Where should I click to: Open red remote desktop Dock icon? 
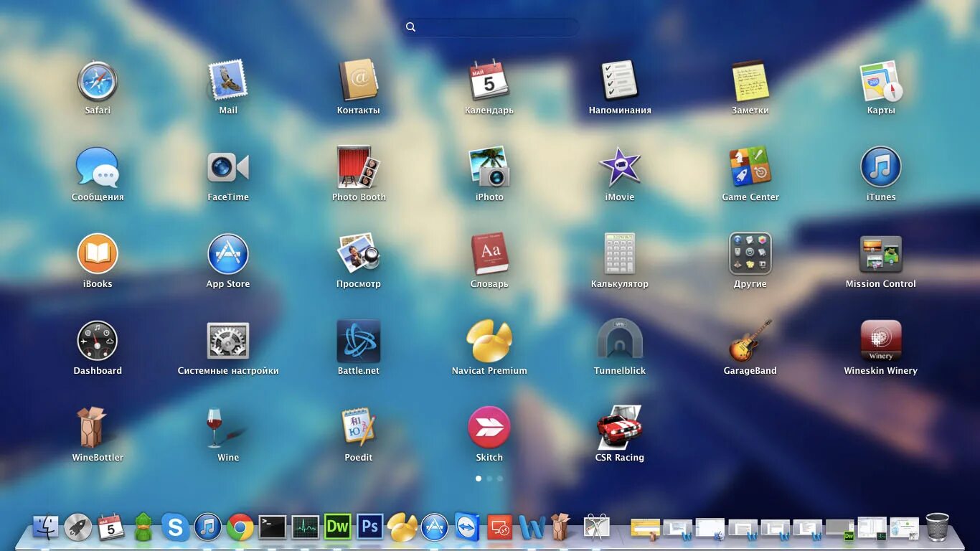click(499, 527)
